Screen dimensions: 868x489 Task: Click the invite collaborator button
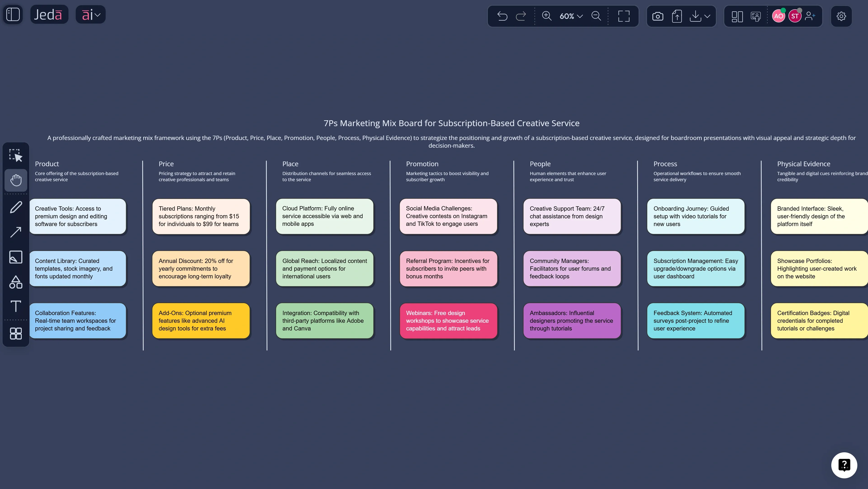coord(810,16)
